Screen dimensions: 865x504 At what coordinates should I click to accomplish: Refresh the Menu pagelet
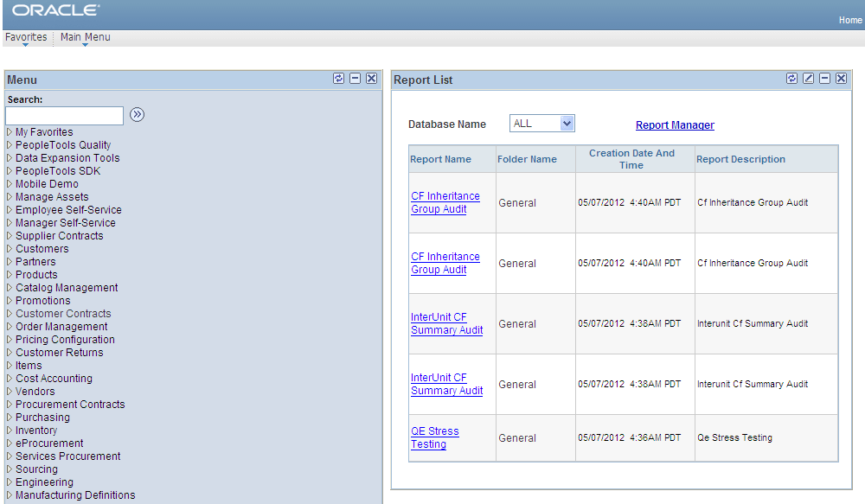coord(338,78)
